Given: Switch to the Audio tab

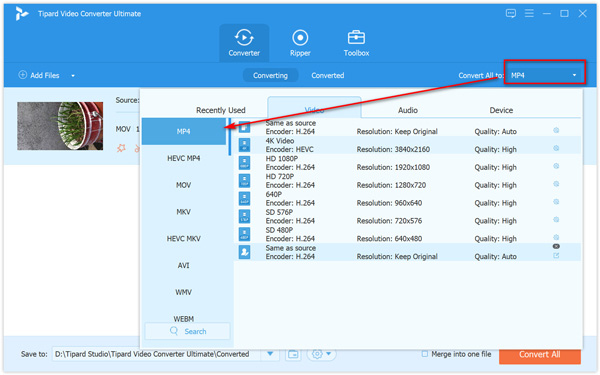Looking at the screenshot, I should tap(408, 110).
